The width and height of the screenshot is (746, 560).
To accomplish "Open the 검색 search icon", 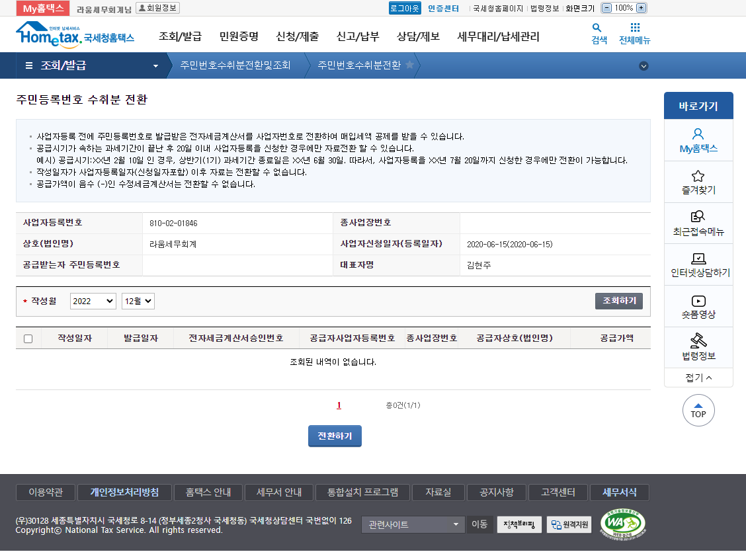I will 597,34.
